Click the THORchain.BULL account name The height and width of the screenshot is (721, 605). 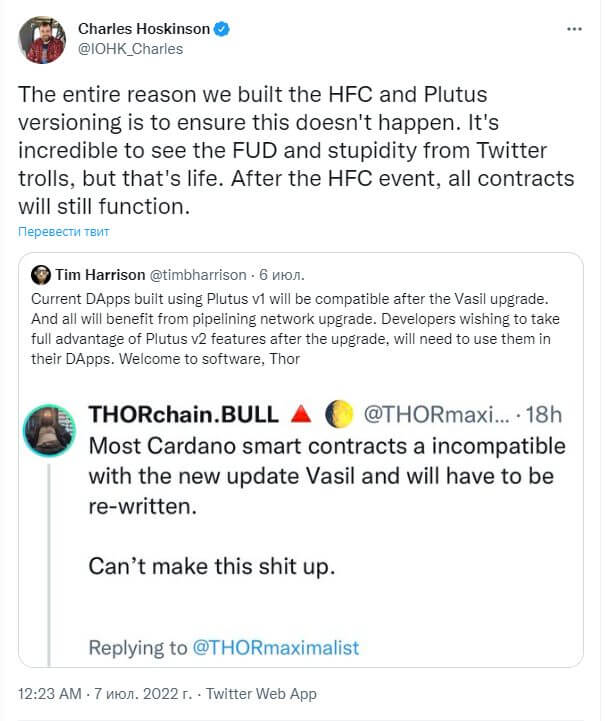click(x=183, y=414)
